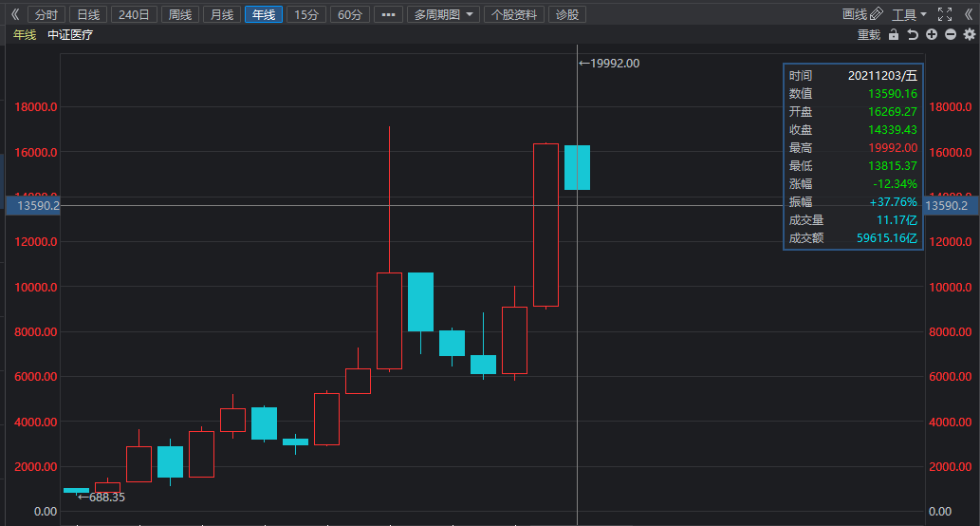This screenshot has width=980, height=526.
Task: Switch to the 60分 minute chart tab
Action: coord(350,14)
